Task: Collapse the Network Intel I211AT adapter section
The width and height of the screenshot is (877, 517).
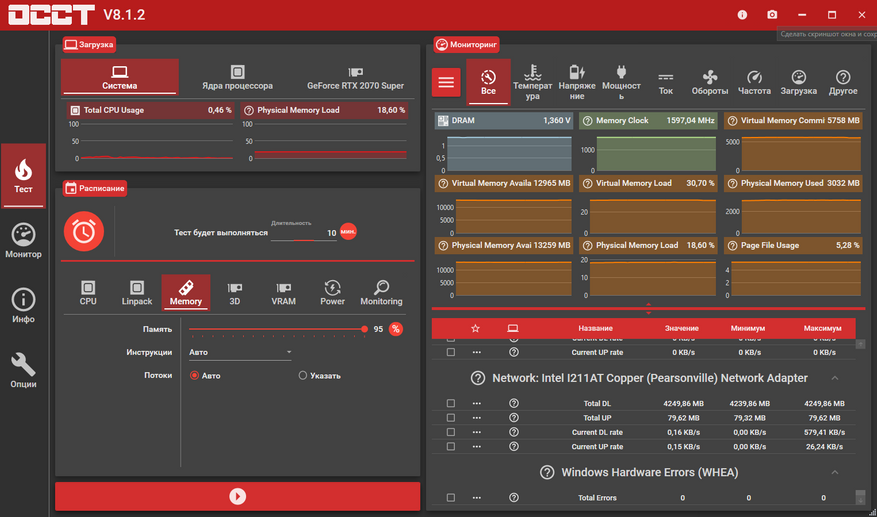Action: [833, 378]
